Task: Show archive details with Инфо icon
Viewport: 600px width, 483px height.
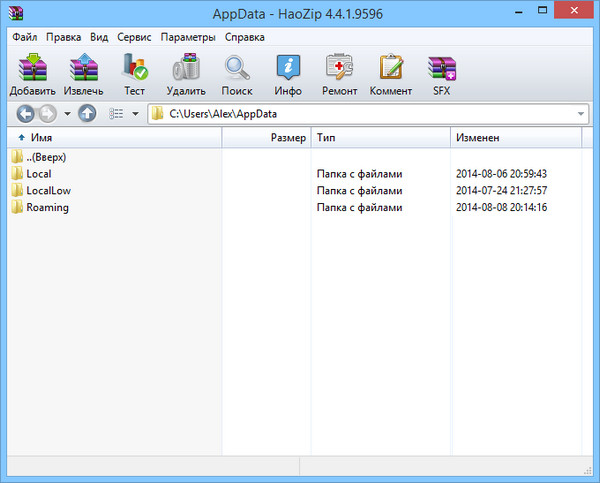Action: [x=288, y=74]
